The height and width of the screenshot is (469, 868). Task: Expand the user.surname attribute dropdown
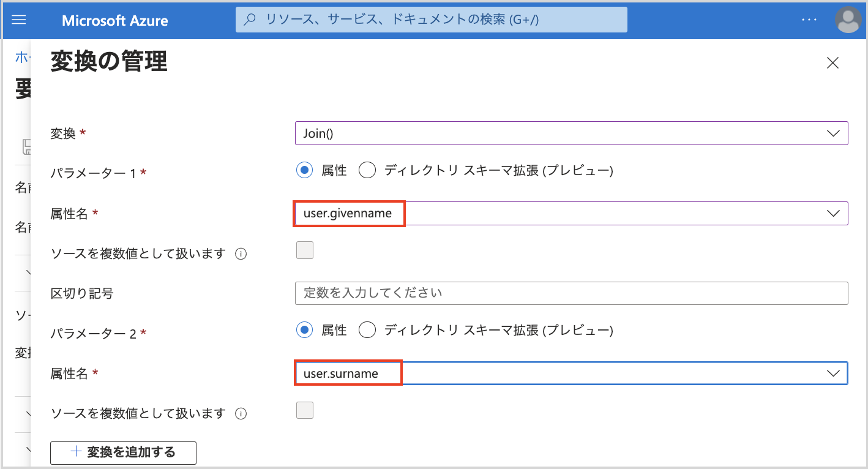tap(832, 373)
